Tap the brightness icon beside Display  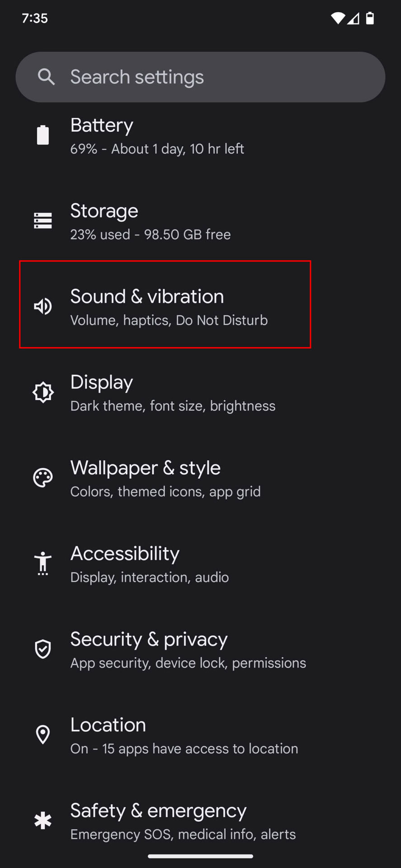[43, 392]
